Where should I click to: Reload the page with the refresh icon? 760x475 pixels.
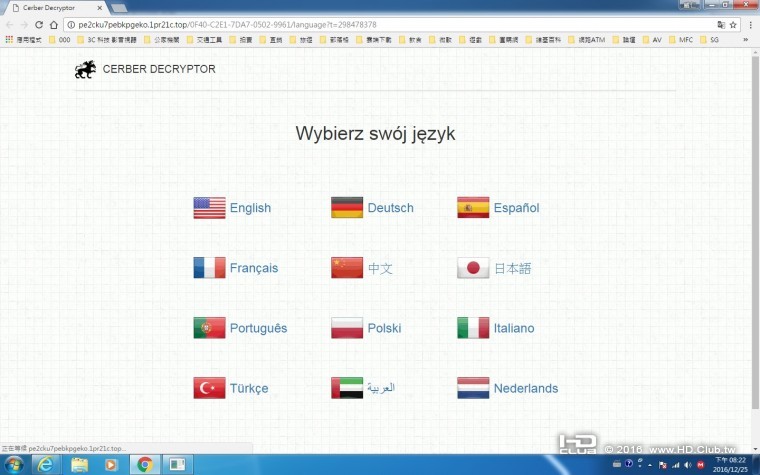point(39,25)
